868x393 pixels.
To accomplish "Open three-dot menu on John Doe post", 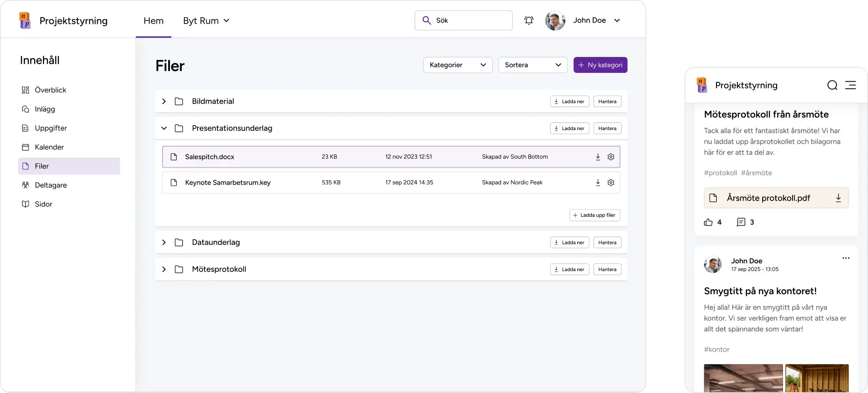I will tap(846, 258).
